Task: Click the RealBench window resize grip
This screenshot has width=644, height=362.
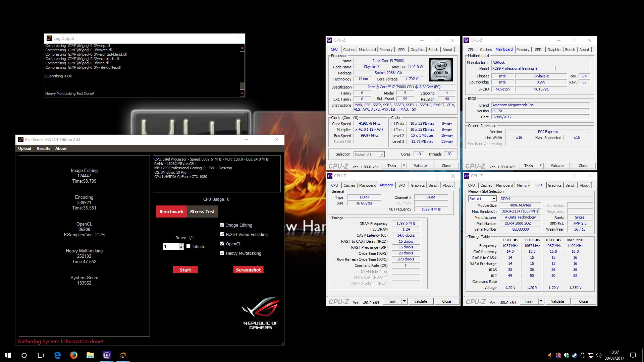Action: 282,343
